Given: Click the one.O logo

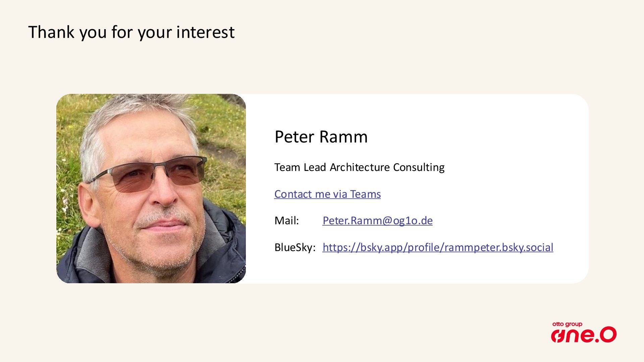Looking at the screenshot, I should [x=584, y=335].
